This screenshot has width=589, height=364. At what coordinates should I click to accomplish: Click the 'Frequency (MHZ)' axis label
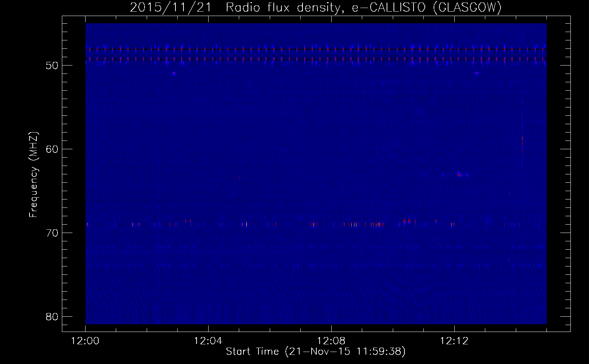pyautogui.click(x=33, y=175)
